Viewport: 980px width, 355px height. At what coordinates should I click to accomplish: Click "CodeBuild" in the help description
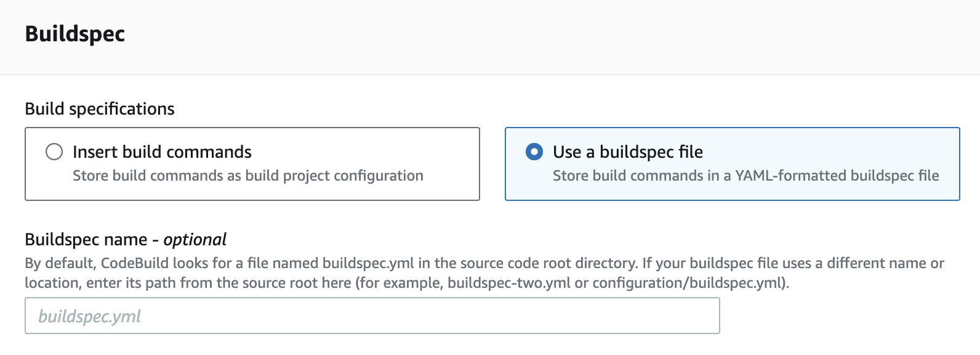[134, 263]
